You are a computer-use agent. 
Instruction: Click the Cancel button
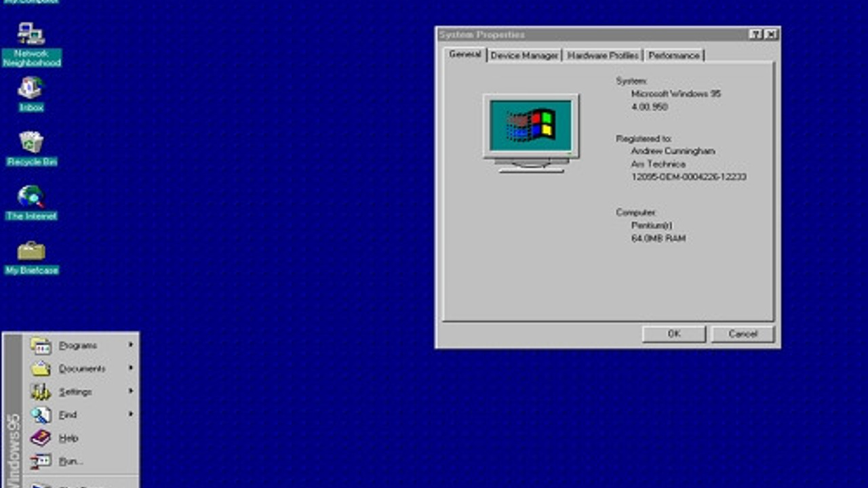pyautogui.click(x=743, y=334)
